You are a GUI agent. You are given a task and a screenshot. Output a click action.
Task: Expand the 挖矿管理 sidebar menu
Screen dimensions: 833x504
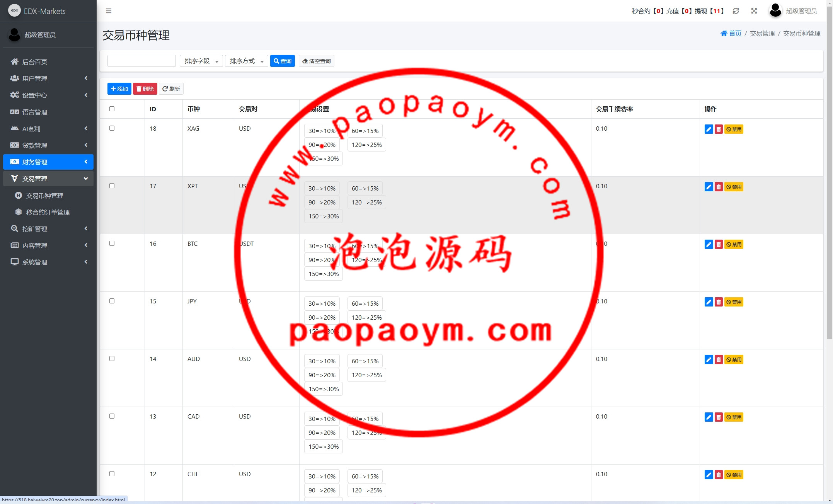point(48,229)
